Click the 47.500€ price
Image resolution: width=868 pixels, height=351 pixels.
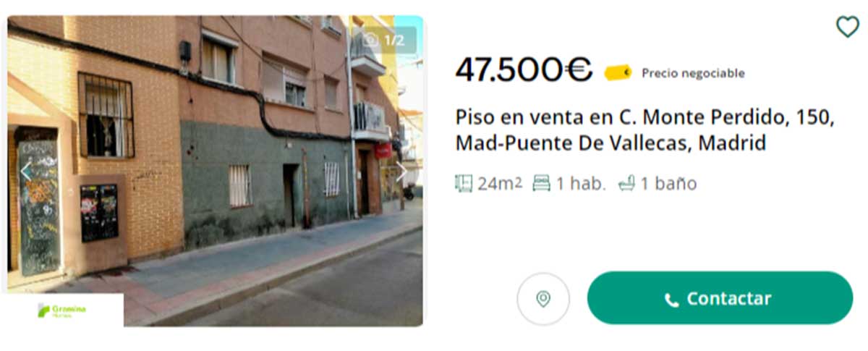(524, 69)
